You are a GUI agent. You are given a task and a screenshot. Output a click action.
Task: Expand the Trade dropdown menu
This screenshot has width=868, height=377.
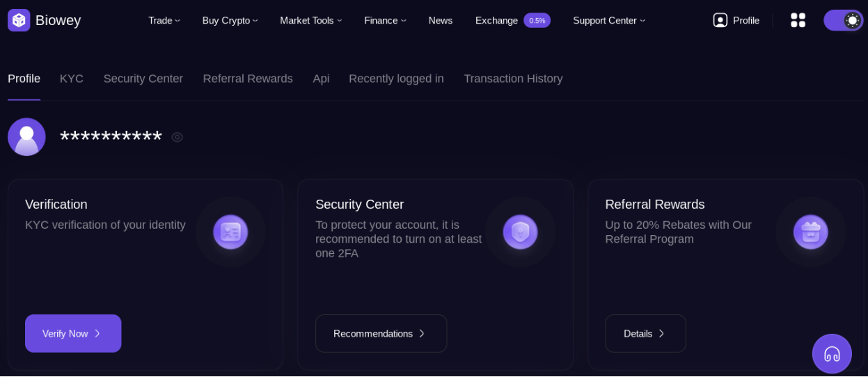(x=164, y=20)
